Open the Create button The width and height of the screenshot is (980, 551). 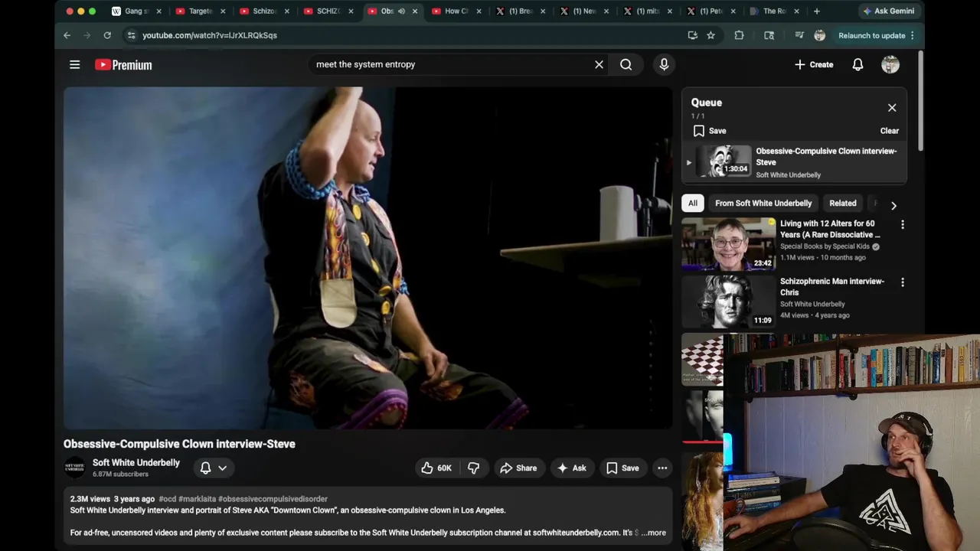click(x=813, y=65)
